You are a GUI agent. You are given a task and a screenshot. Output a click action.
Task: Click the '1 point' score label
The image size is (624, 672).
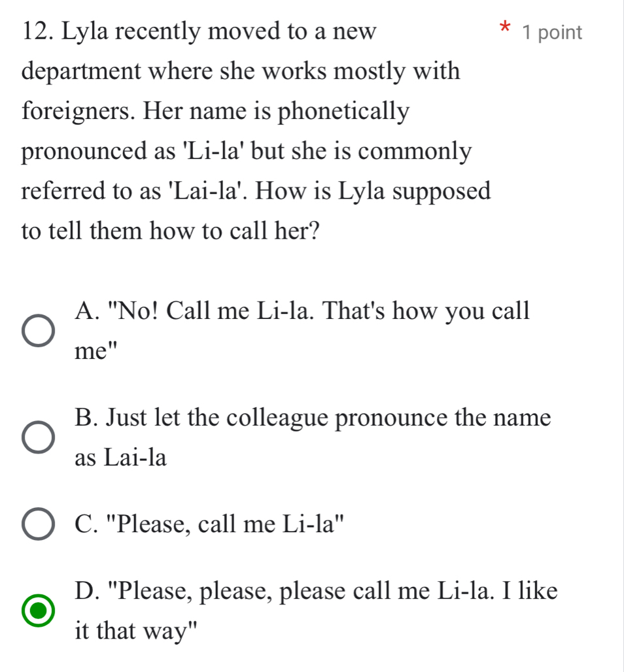pyautogui.click(x=551, y=32)
